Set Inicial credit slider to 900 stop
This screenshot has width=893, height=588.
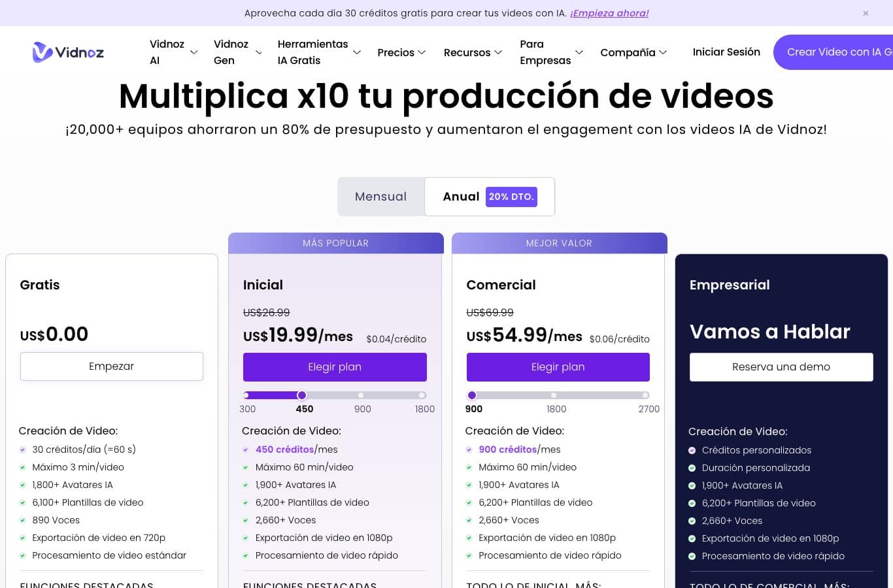click(x=361, y=395)
